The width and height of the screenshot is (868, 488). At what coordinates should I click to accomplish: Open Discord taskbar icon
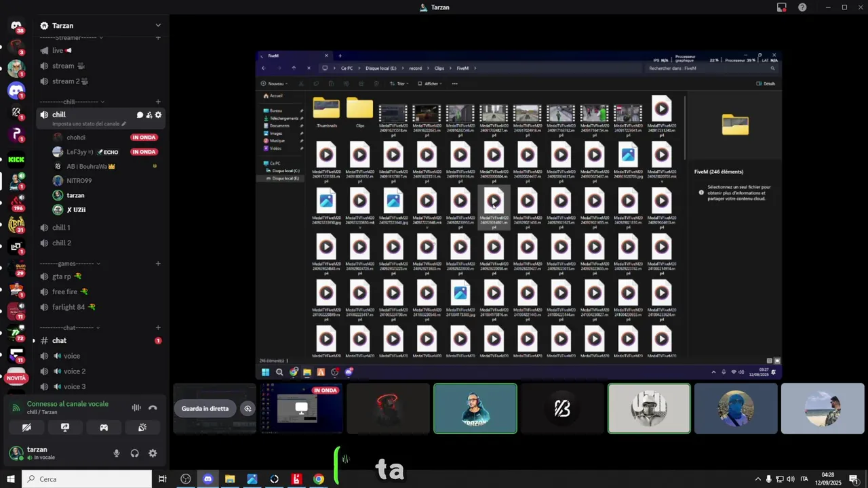click(x=208, y=479)
